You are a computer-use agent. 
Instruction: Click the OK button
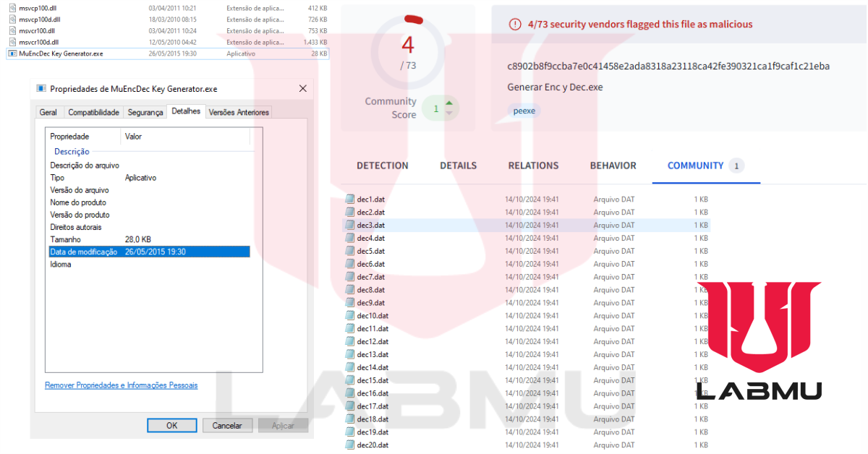(172, 425)
